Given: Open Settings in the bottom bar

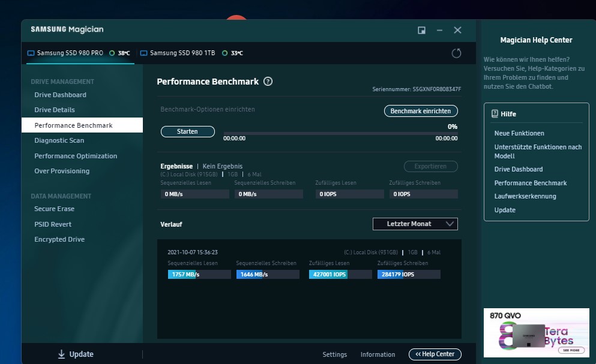Looking at the screenshot, I should (x=334, y=354).
